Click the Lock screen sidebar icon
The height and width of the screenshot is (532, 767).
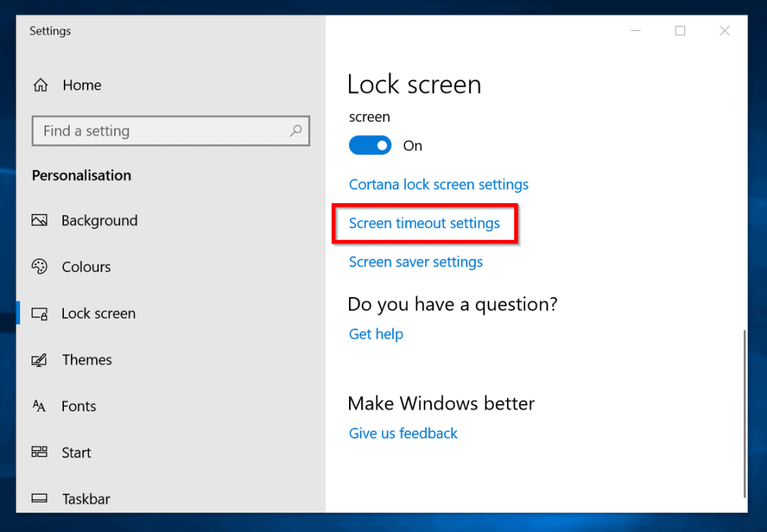(40, 313)
